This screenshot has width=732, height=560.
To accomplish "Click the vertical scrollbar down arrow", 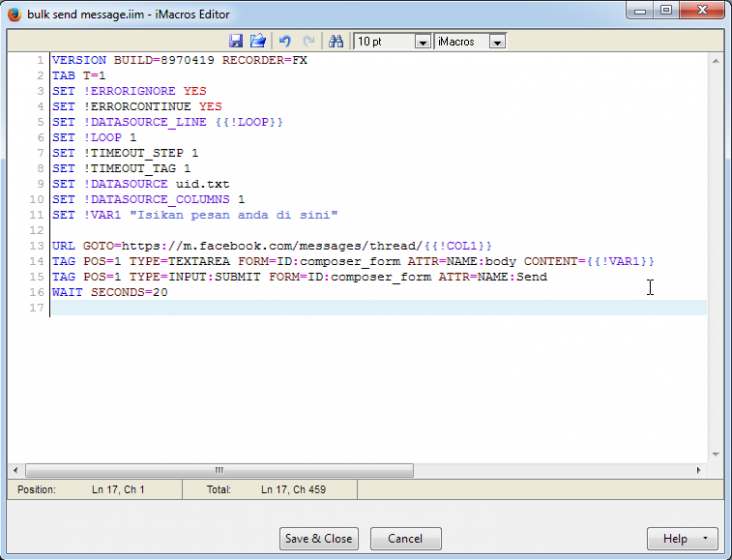I will tap(716, 454).
